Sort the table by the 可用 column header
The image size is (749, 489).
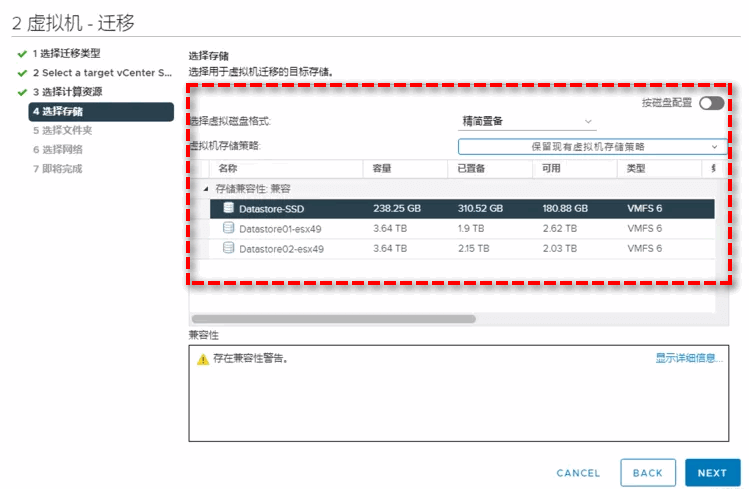[551, 169]
